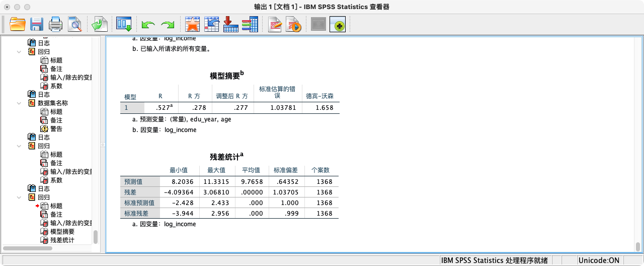Save the output document via floppy icon
The width and height of the screenshot is (644, 266).
pos(37,24)
